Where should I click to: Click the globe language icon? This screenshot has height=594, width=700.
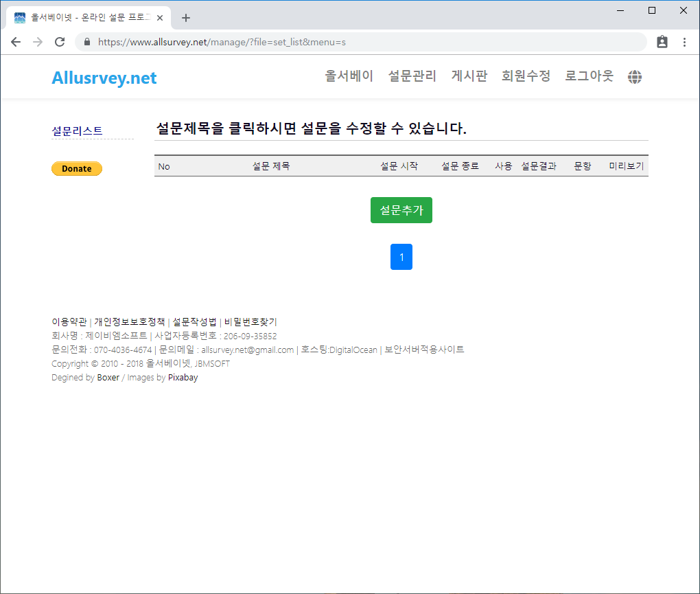[635, 77]
